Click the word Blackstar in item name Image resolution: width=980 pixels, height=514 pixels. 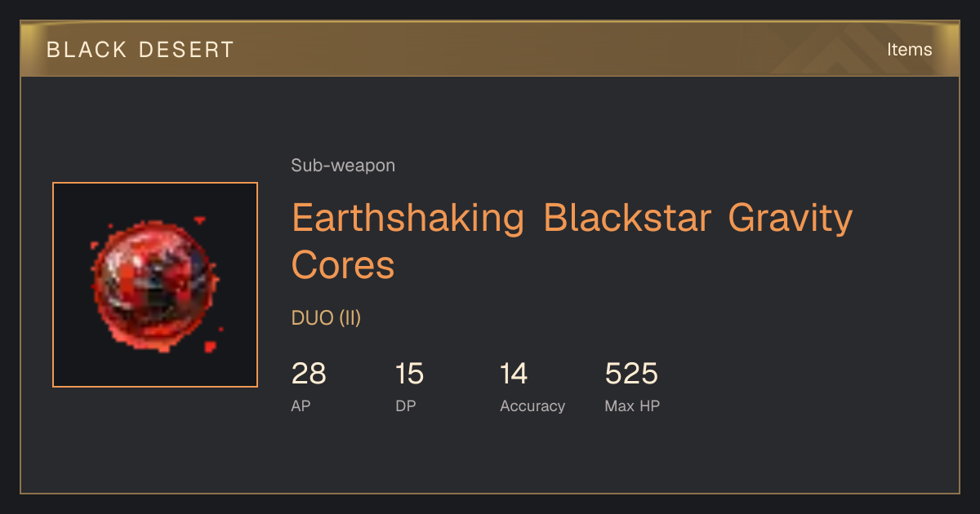[x=626, y=218]
